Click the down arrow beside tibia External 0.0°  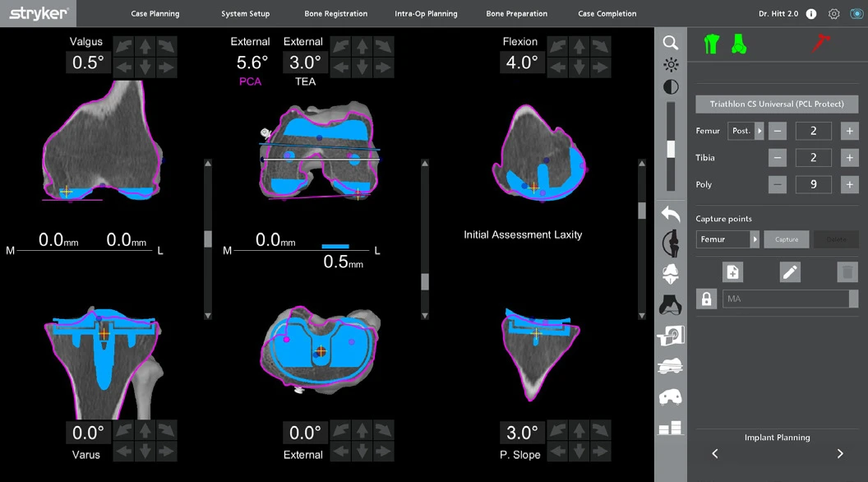tap(362, 452)
